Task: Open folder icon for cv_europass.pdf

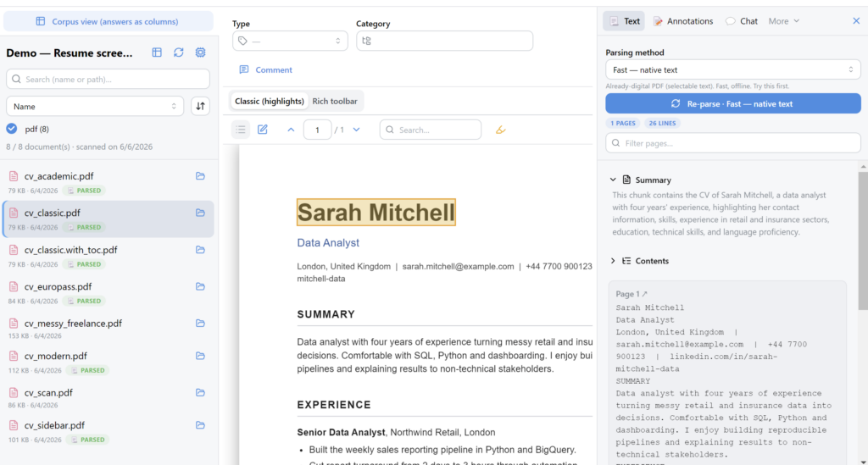Action: click(x=200, y=286)
